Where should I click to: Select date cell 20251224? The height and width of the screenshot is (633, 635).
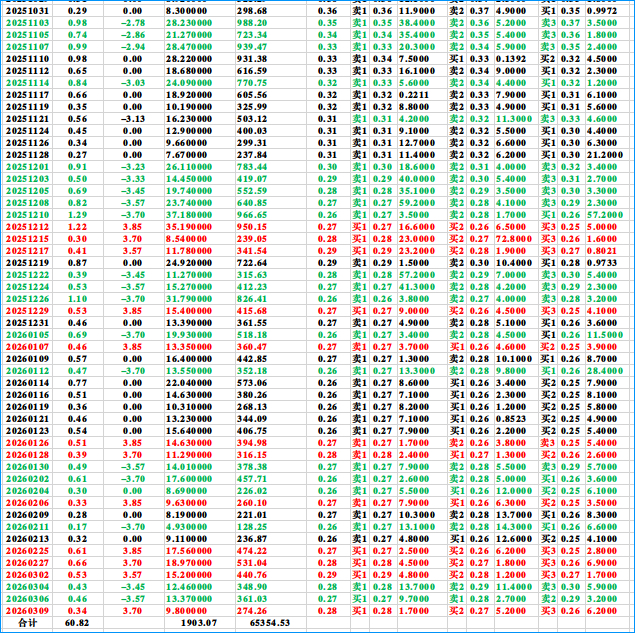coord(27,287)
